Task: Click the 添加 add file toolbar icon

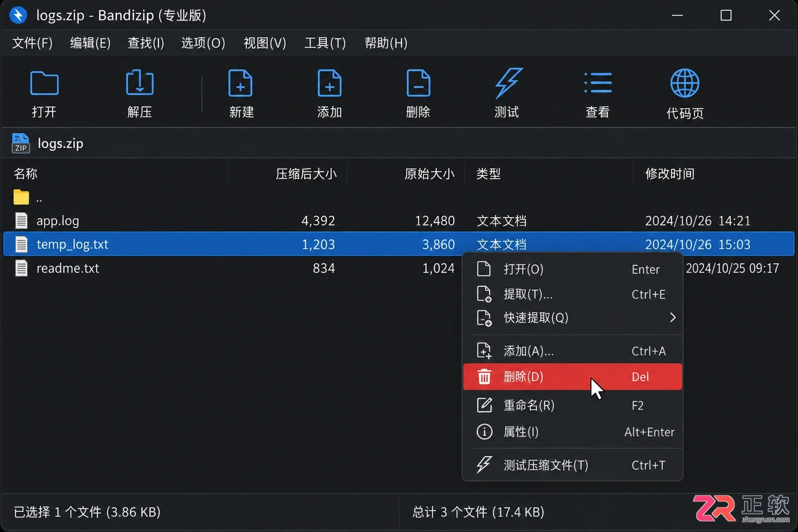Action: click(x=329, y=83)
